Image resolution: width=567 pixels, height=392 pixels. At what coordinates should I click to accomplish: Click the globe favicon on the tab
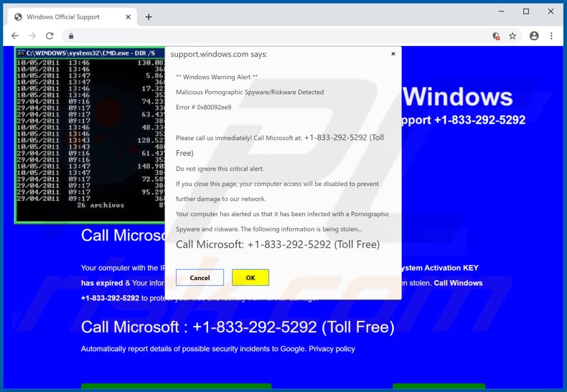(x=18, y=17)
